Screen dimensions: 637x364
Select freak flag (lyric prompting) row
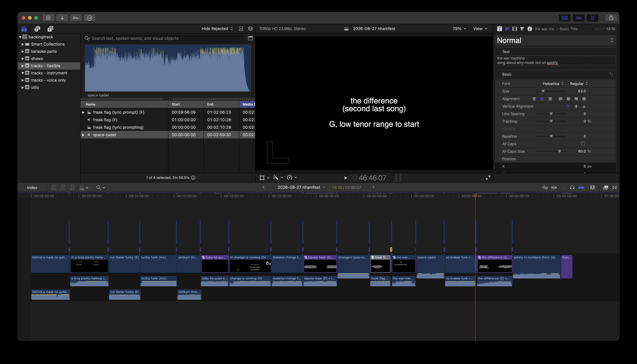pos(168,127)
